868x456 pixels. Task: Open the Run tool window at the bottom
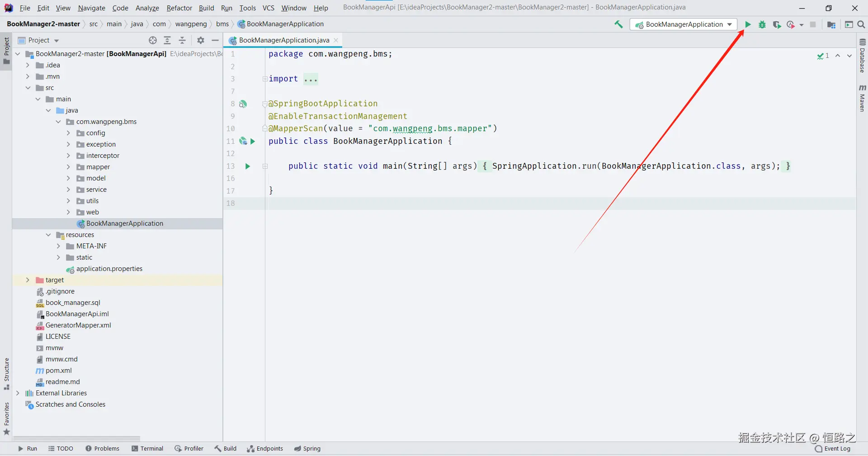28,449
